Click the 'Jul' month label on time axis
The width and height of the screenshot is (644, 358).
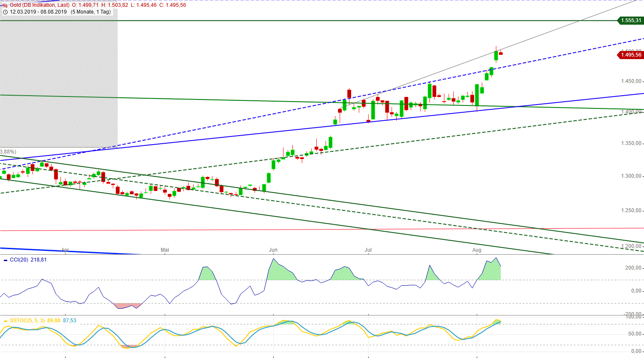tap(368, 250)
